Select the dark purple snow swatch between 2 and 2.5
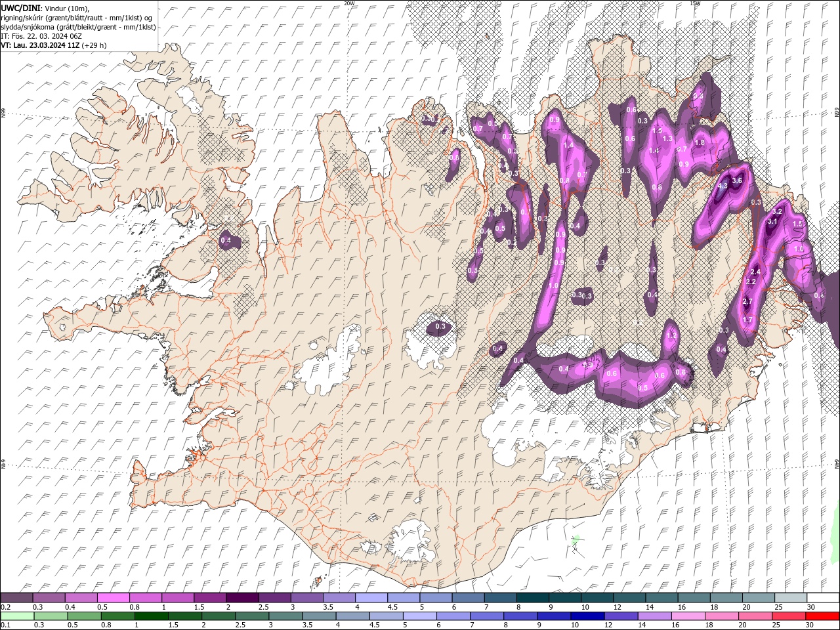Screen dimensions: 840x630 click(x=241, y=598)
